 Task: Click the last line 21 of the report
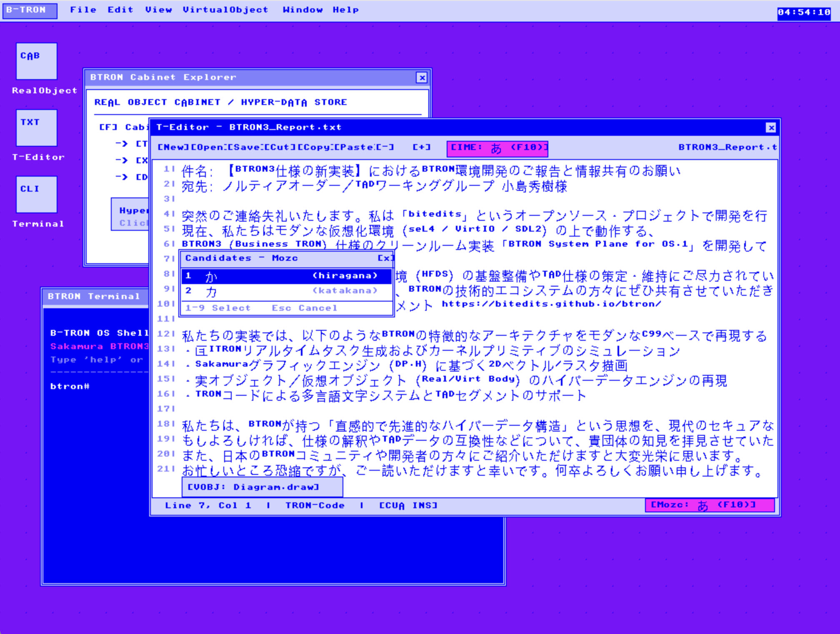pos(472,471)
